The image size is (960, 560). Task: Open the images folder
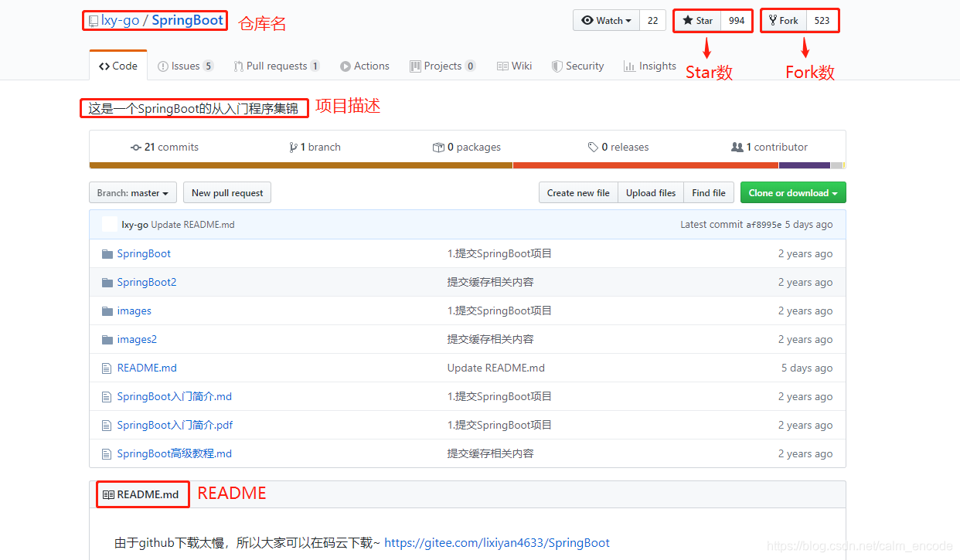[134, 311]
